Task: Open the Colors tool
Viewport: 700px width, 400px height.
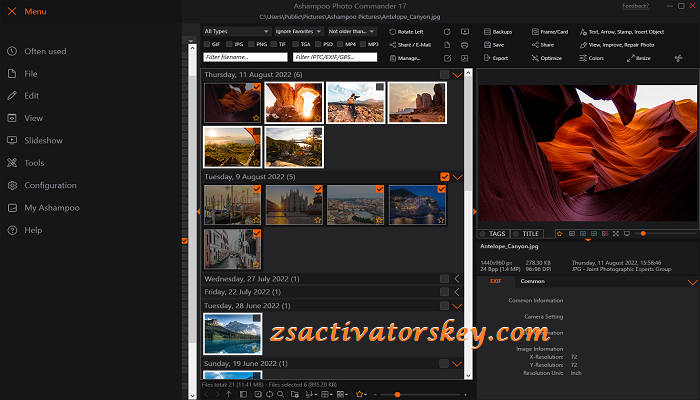Action: [x=591, y=58]
